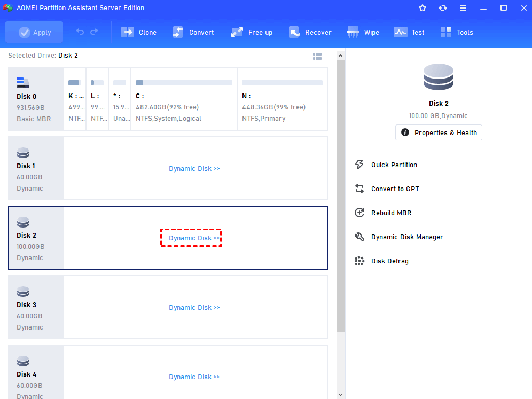Open the Recover tool
This screenshot has width=532, height=399.
pyautogui.click(x=310, y=32)
